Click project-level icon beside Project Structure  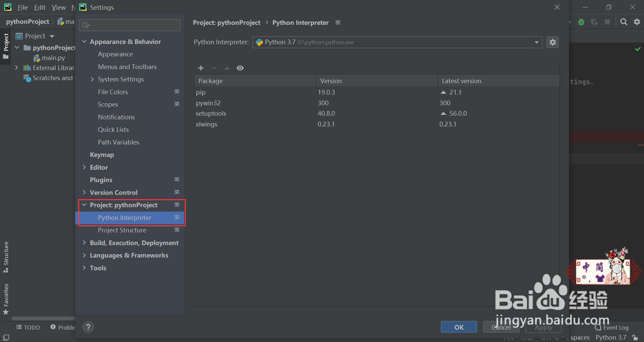[177, 230]
